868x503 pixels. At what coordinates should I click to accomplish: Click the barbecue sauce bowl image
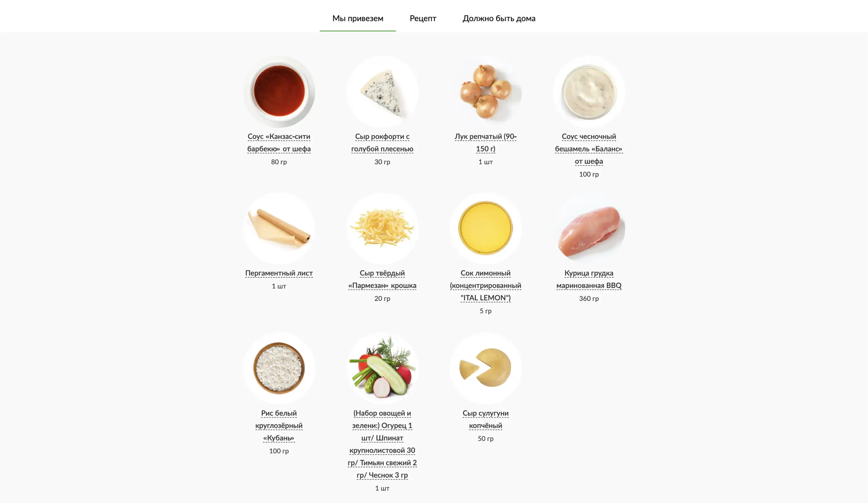pyautogui.click(x=279, y=92)
